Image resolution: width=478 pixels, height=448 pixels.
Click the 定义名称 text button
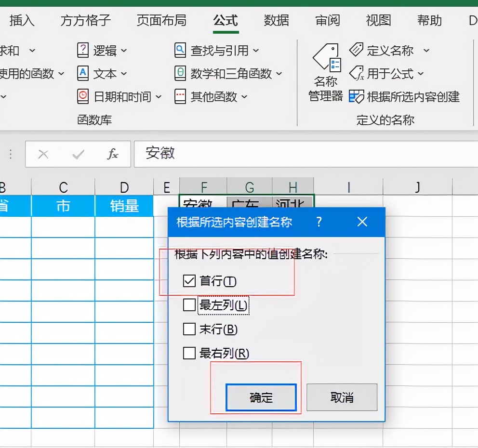[x=390, y=50]
